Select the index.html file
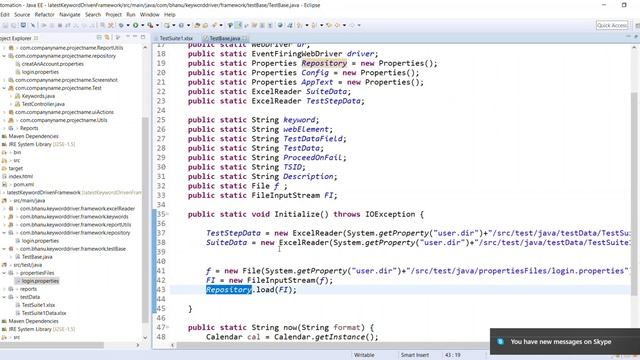 pyautogui.click(x=21, y=177)
